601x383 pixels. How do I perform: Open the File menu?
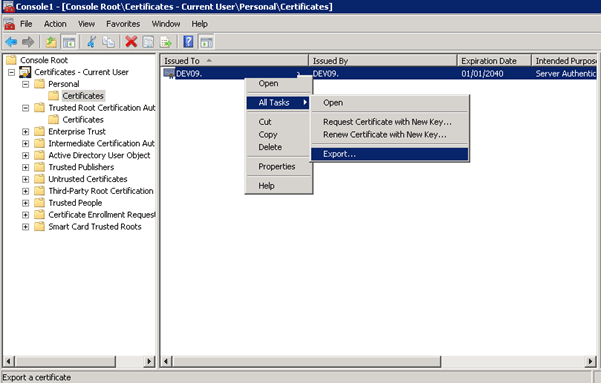26,24
